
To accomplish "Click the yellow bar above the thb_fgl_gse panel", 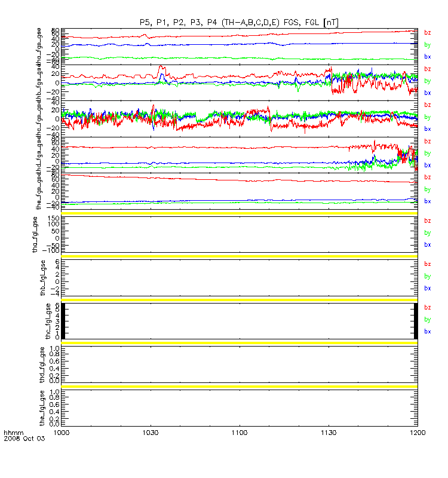I will [240, 256].
